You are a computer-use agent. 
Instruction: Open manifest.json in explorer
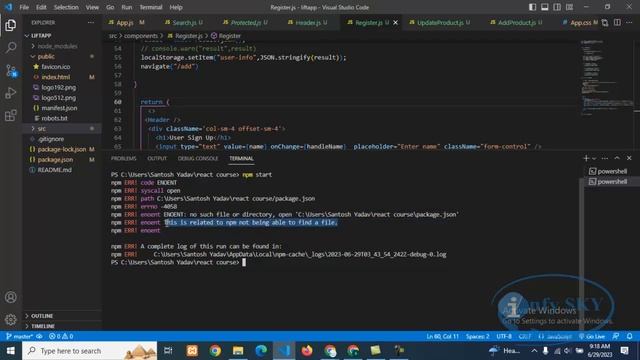pyautogui.click(x=61, y=108)
